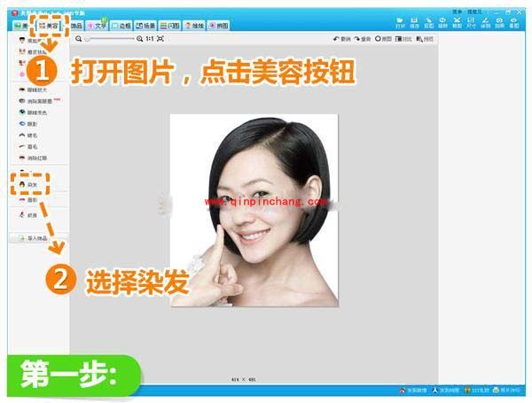Viewport: 532px width, 403px height.
Task: Click the 保存 save icon
Action: coord(414,23)
